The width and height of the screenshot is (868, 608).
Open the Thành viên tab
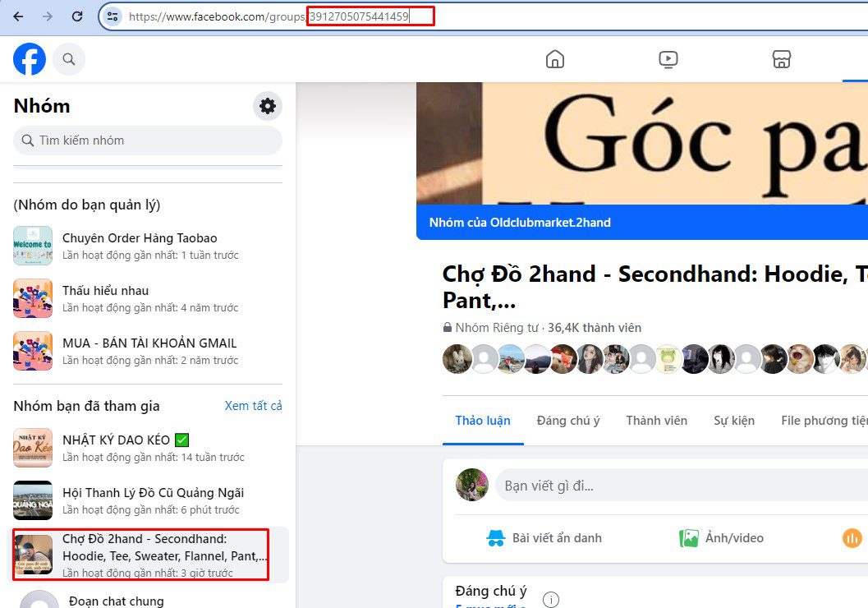point(656,421)
